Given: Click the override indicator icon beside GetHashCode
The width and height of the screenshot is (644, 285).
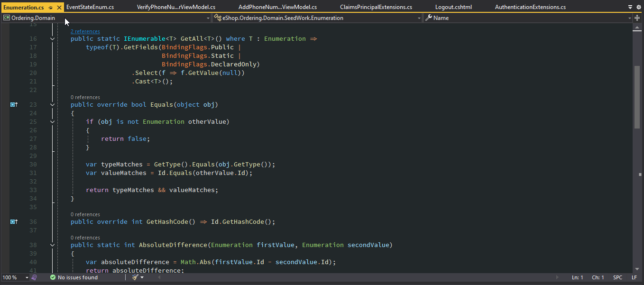Looking at the screenshot, I should (x=14, y=221).
